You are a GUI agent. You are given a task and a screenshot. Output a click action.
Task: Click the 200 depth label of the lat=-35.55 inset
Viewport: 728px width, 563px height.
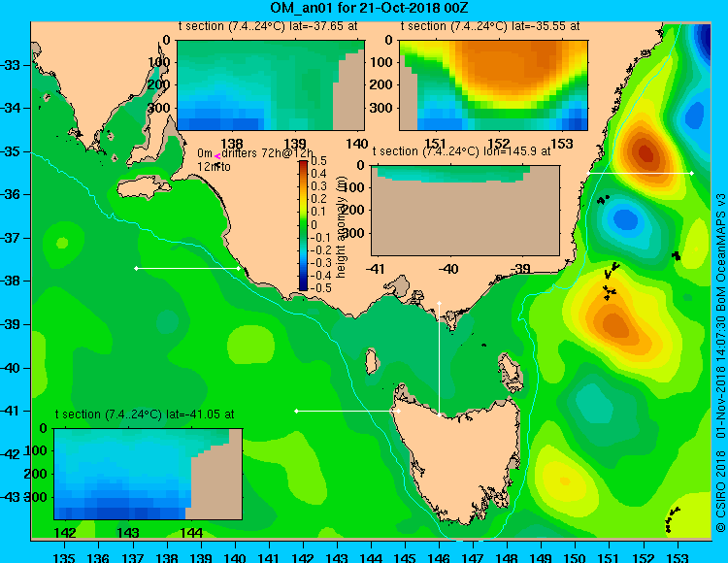click(381, 84)
